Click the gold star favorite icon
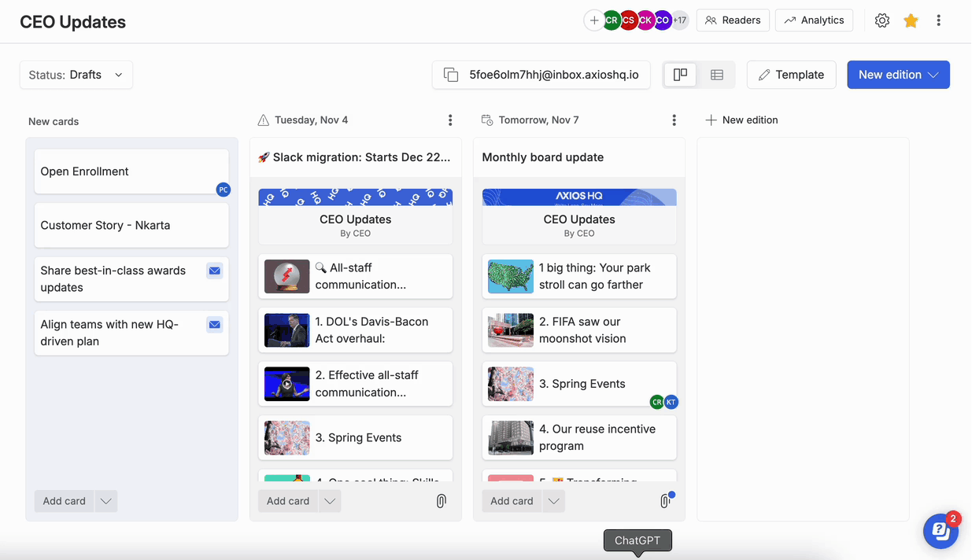This screenshot has width=972, height=560. click(x=911, y=21)
